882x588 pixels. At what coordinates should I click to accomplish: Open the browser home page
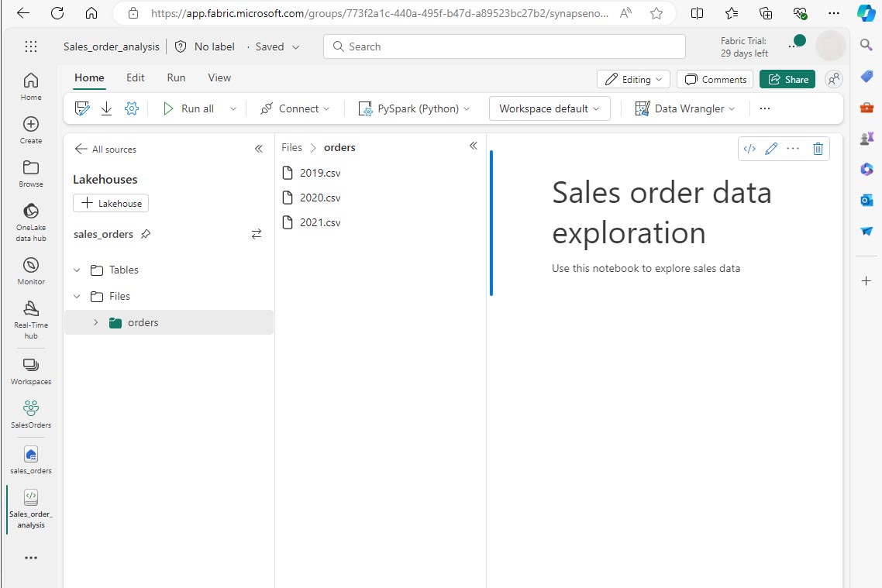[91, 13]
